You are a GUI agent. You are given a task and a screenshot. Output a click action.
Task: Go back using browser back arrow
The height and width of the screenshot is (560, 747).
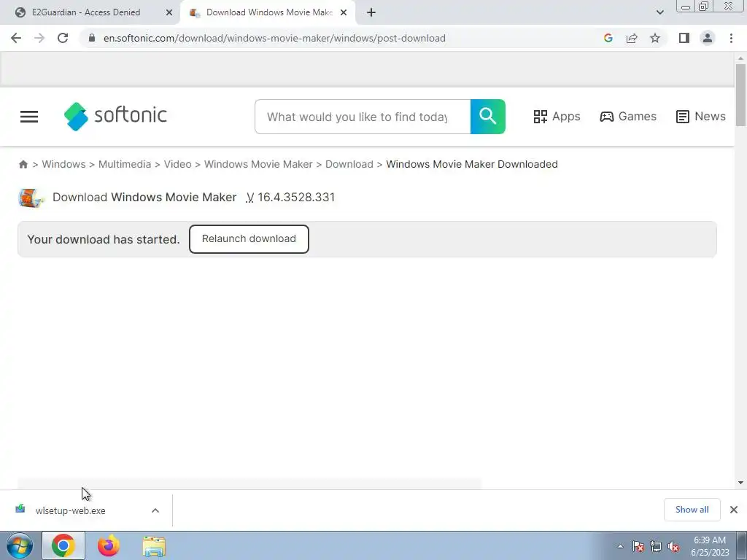pos(16,38)
